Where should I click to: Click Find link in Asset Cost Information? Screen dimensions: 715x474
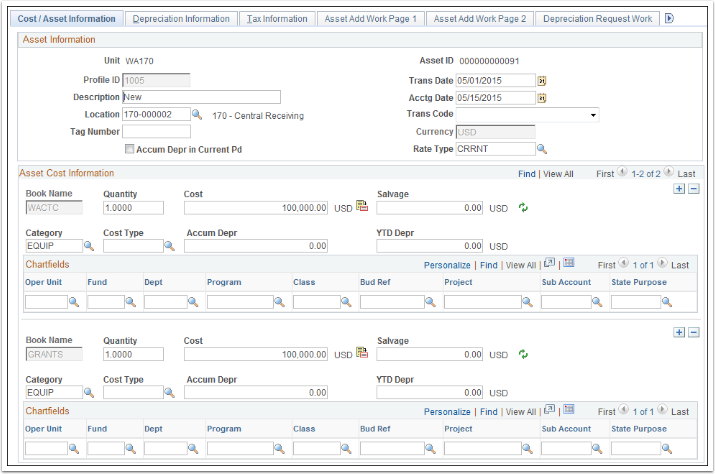click(527, 174)
